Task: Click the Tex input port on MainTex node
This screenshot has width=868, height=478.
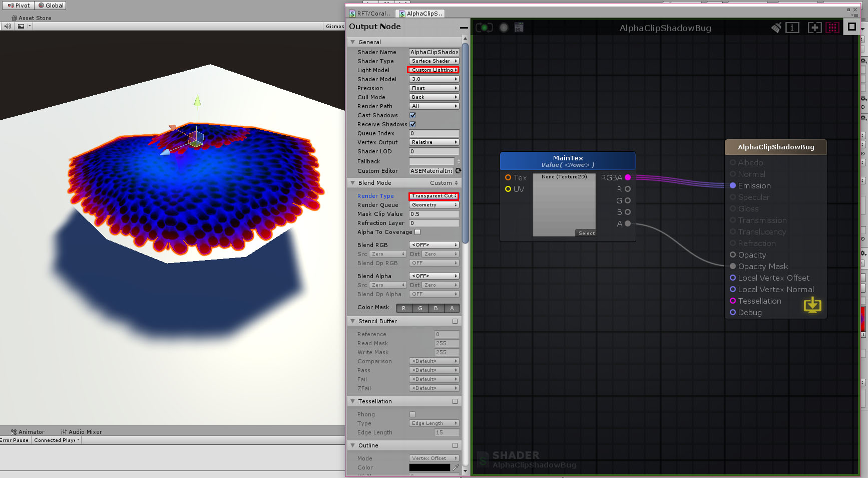Action: tap(508, 177)
